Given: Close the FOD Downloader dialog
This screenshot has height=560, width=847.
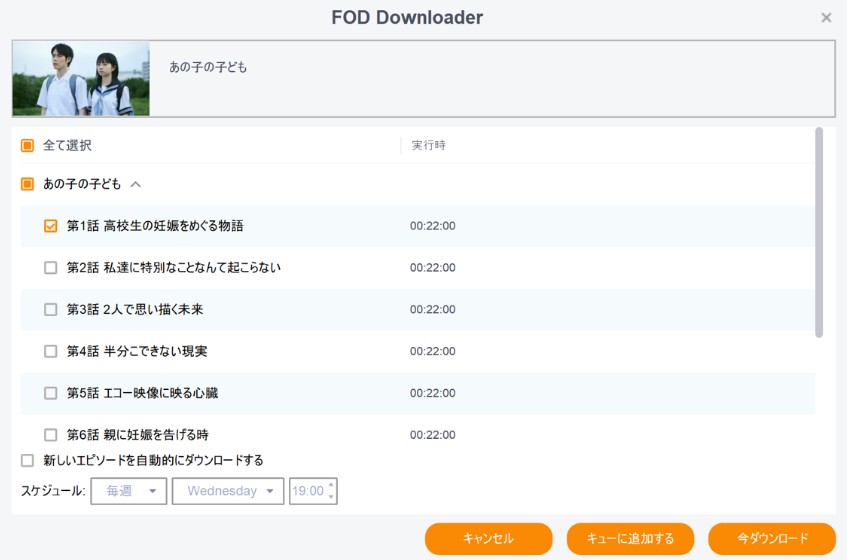Looking at the screenshot, I should point(826,18).
